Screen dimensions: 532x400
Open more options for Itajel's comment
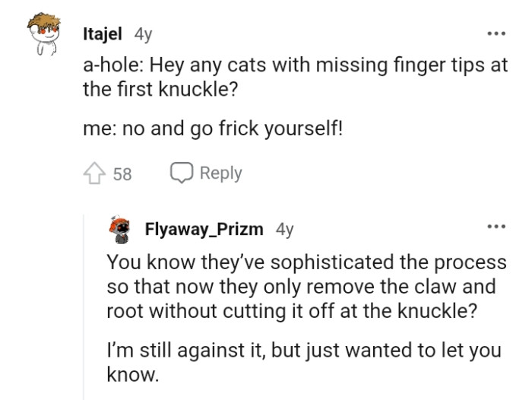tap(496, 35)
